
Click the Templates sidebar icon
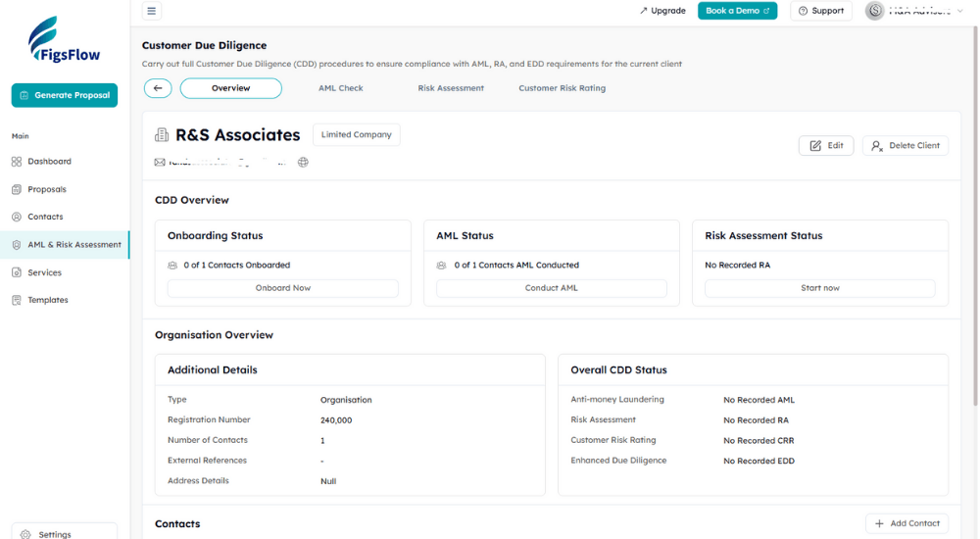(17, 300)
